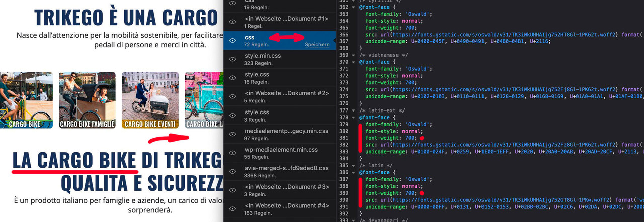Click 'font-family: 'Oswald'' on line 387
Viewport: 644px width, 222px height.
pos(398,179)
